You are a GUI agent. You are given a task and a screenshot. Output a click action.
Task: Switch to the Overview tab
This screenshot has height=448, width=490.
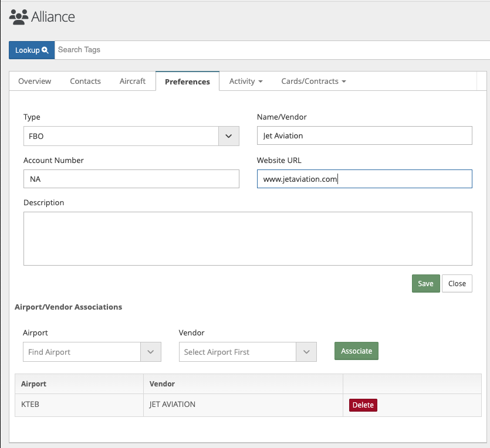(x=35, y=82)
